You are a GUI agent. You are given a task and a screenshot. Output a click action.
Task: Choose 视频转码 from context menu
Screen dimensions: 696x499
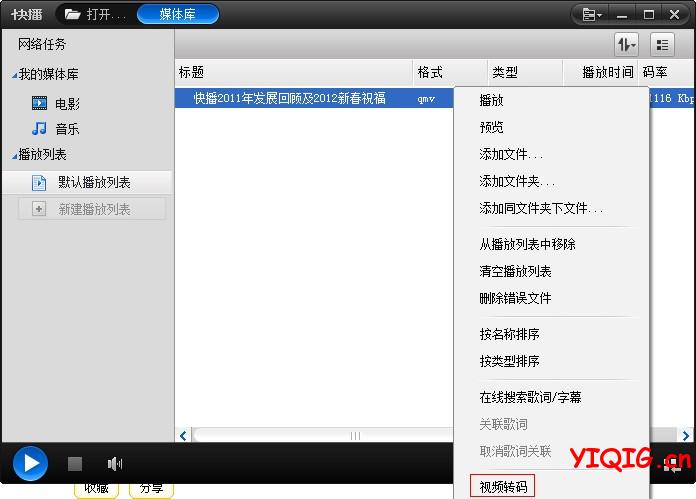click(506, 486)
